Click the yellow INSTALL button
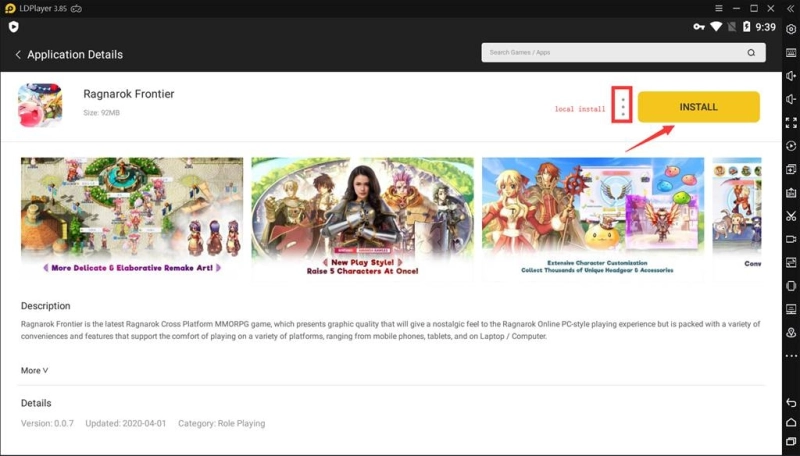The image size is (800, 456). [x=698, y=107]
